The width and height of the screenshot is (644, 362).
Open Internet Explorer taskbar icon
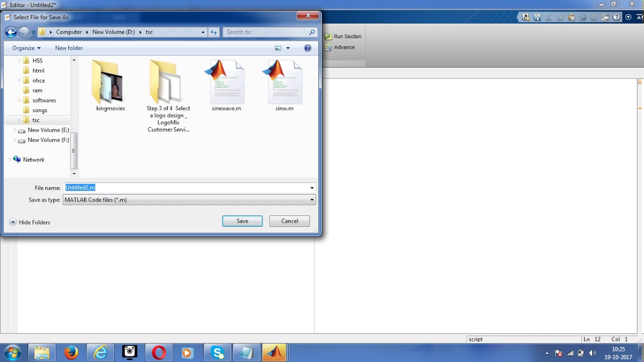point(101,353)
